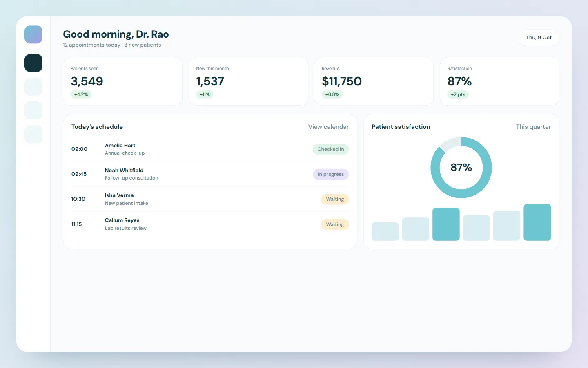Click the +6.8% revenue badge
The image size is (588, 368).
pyautogui.click(x=332, y=94)
